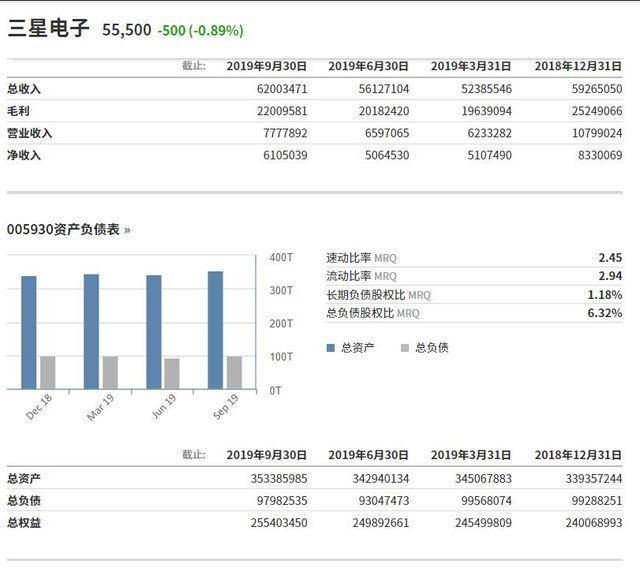
Task: Select the share price 55,500
Action: [x=127, y=30]
